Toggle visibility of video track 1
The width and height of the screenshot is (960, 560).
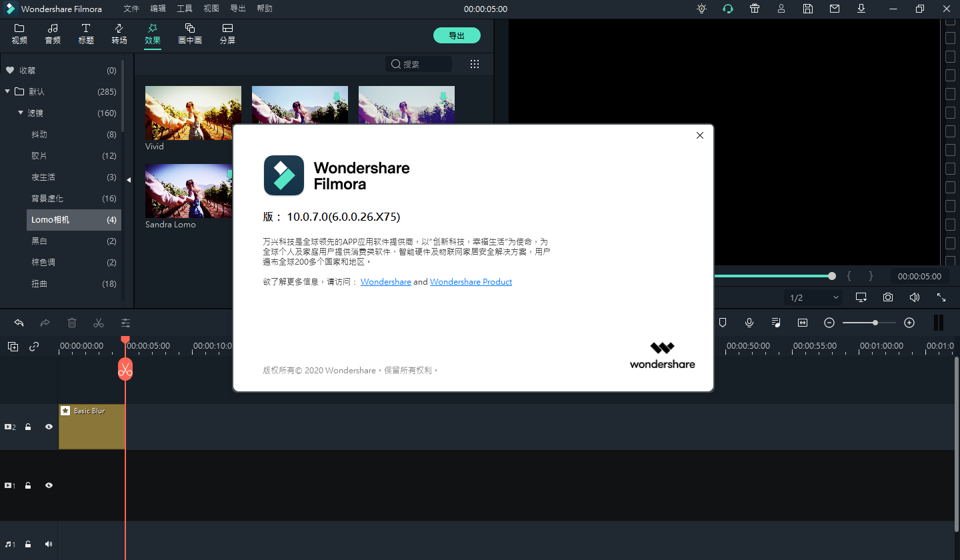pyautogui.click(x=49, y=485)
